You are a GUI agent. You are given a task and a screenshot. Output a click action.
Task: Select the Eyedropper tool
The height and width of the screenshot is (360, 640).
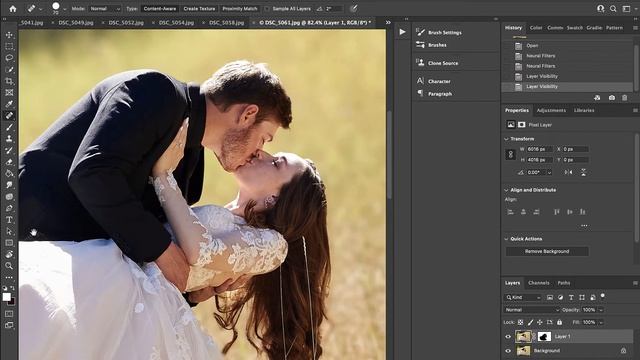pos(9,104)
